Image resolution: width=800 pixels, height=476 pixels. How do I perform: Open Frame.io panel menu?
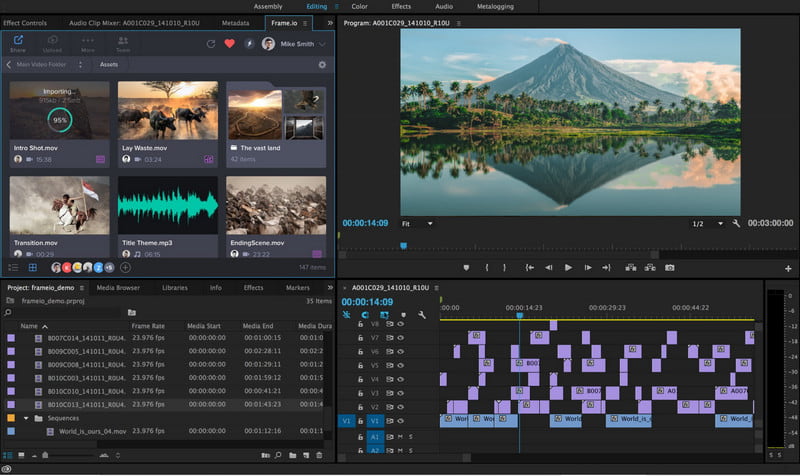click(x=305, y=23)
